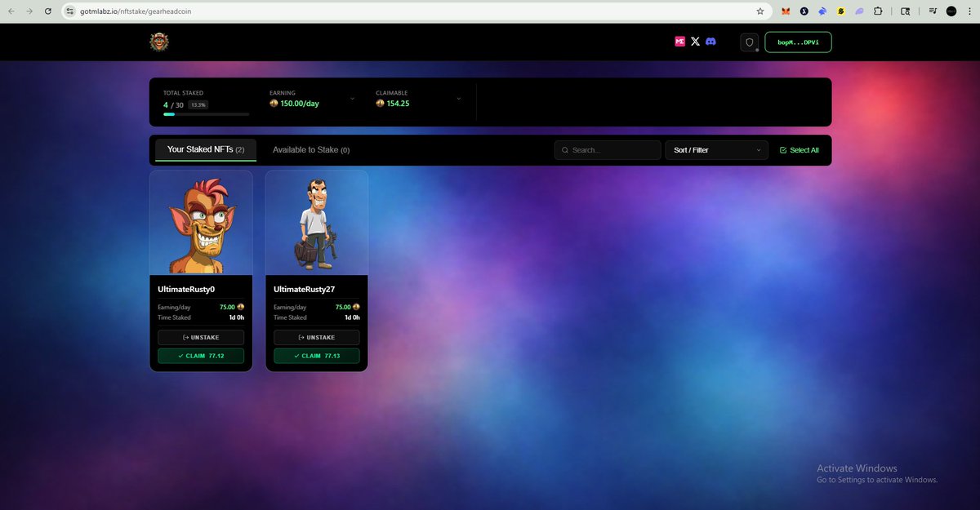This screenshot has width=980, height=510.
Task: Open the Sort / Filter dropdown
Action: (x=717, y=150)
